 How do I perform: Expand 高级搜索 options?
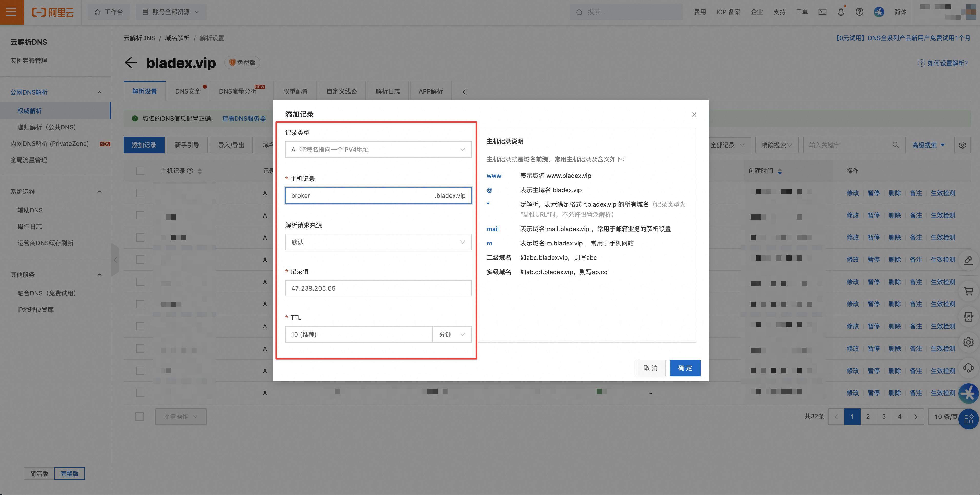point(928,145)
